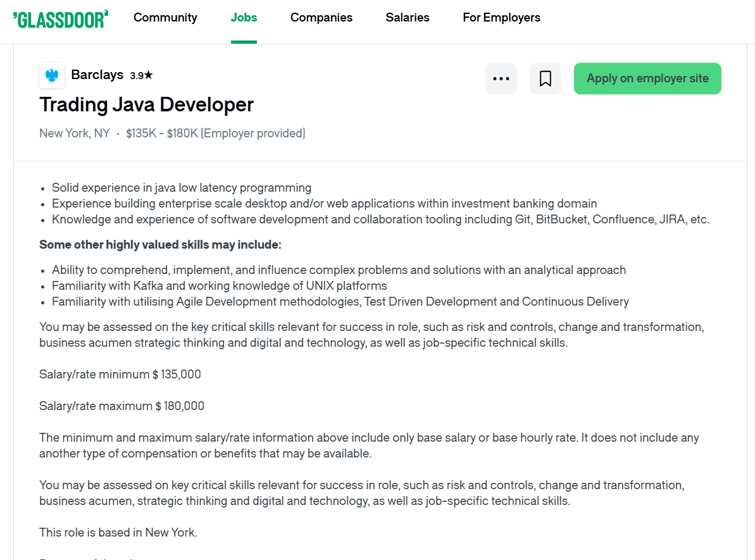Image resolution: width=755 pixels, height=560 pixels.
Task: Click 'Salary/rate minimum $ 135,000' line
Action: click(x=120, y=375)
